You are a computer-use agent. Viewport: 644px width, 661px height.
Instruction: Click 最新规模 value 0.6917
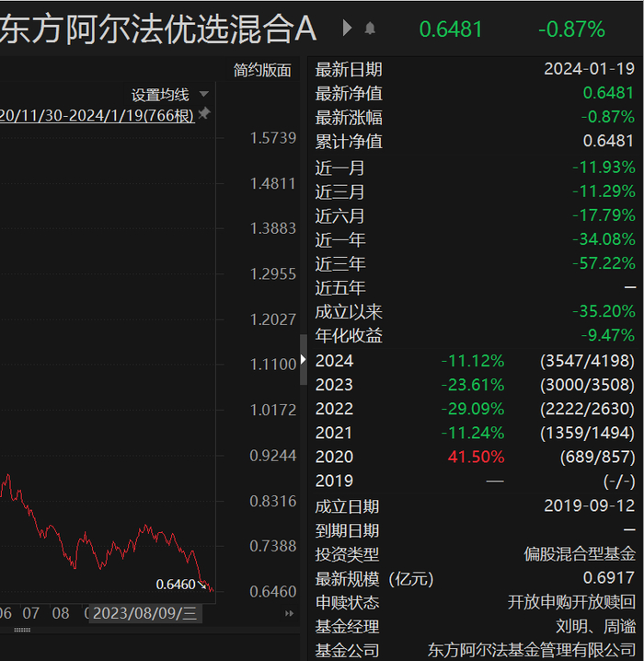tap(609, 578)
